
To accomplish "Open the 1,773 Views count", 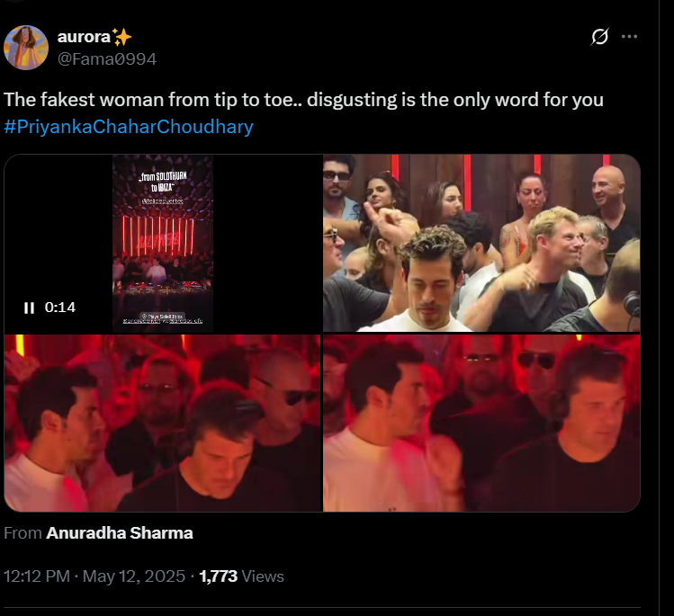I will coord(241,576).
